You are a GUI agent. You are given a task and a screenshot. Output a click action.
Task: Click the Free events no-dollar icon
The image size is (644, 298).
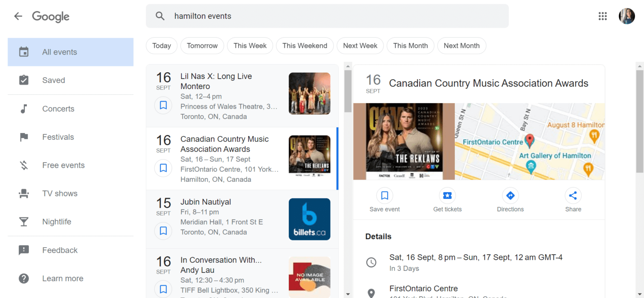click(x=24, y=165)
